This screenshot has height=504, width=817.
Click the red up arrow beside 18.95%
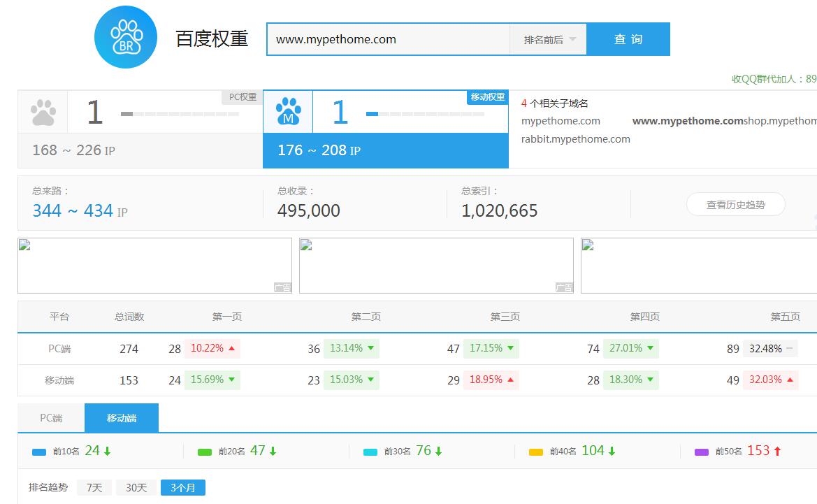coord(511,380)
